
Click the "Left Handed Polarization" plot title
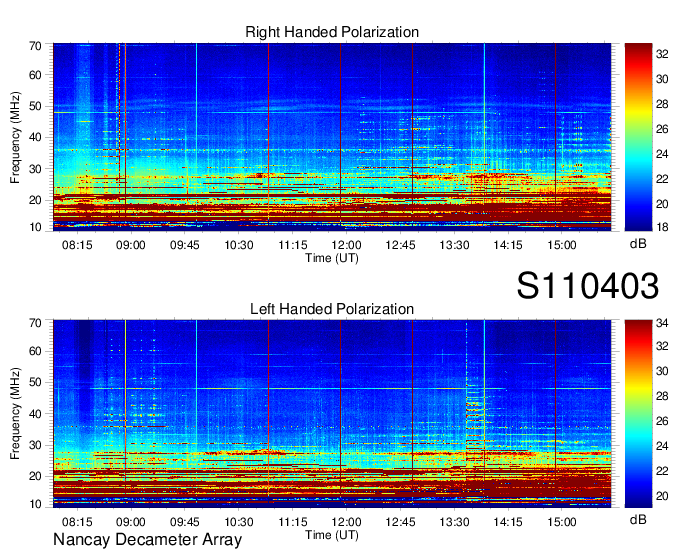click(x=332, y=309)
